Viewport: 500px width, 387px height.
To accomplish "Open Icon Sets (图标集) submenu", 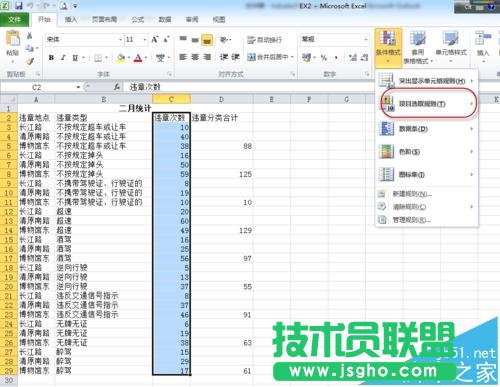I will (427, 174).
